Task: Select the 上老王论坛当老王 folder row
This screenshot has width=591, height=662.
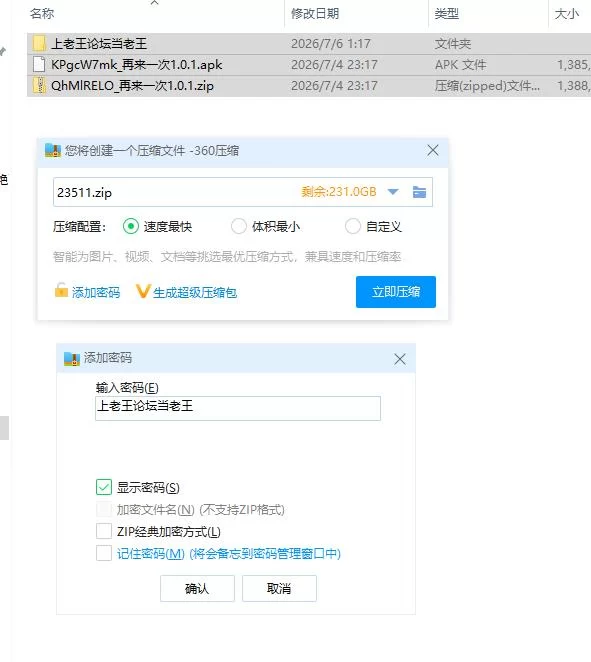Action: [x=309, y=43]
